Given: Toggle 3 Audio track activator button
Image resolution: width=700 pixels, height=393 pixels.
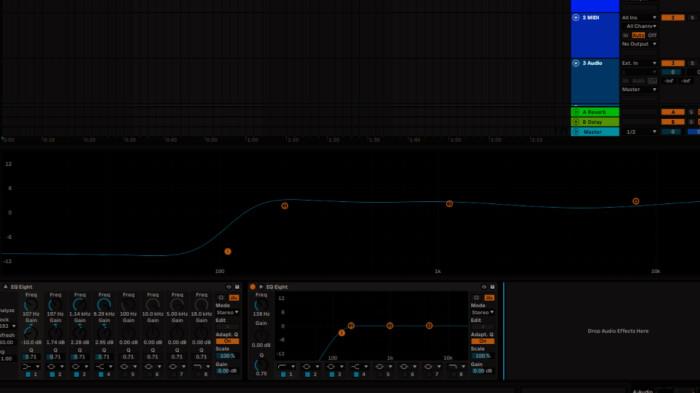Looking at the screenshot, I should tap(672, 63).
